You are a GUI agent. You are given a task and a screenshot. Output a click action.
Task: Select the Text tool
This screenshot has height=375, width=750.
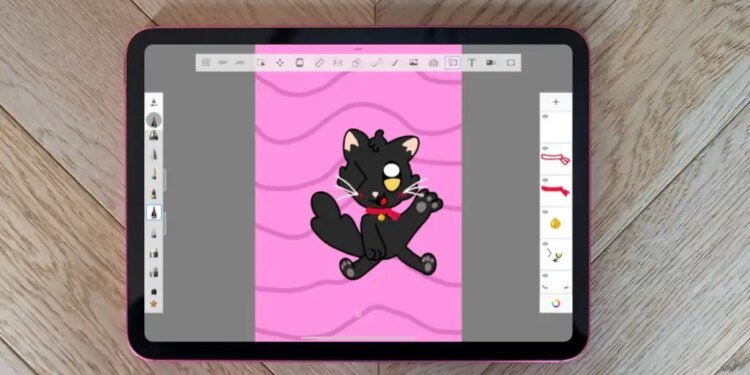pyautogui.click(x=472, y=63)
